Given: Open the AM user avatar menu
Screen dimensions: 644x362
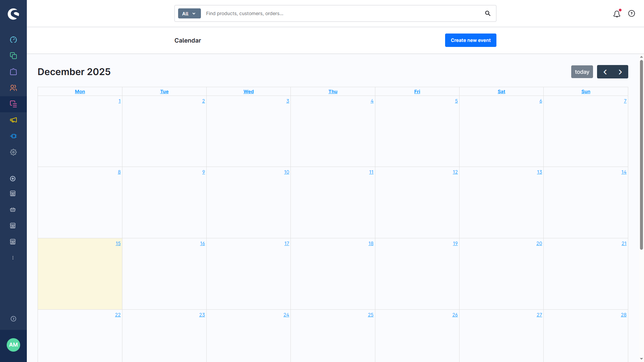Looking at the screenshot, I should (x=13, y=345).
